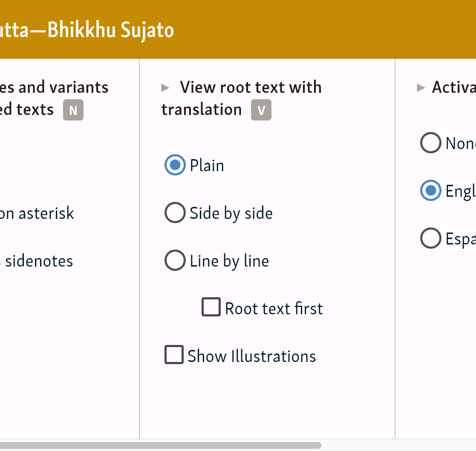Choose the English radio option

pyautogui.click(x=430, y=191)
